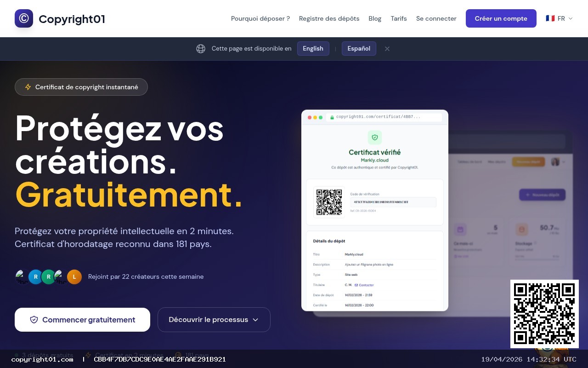Click the shield icon on Commencer gratuitement
588x368 pixels.
point(34,320)
